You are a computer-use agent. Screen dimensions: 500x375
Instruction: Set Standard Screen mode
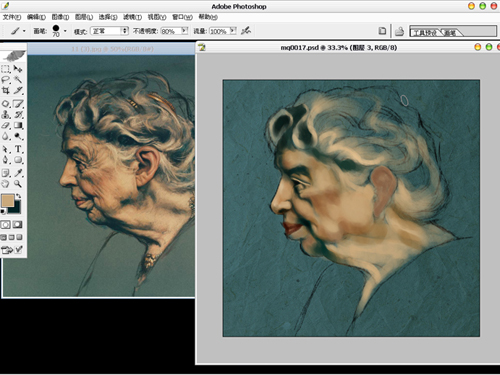coord(4,237)
